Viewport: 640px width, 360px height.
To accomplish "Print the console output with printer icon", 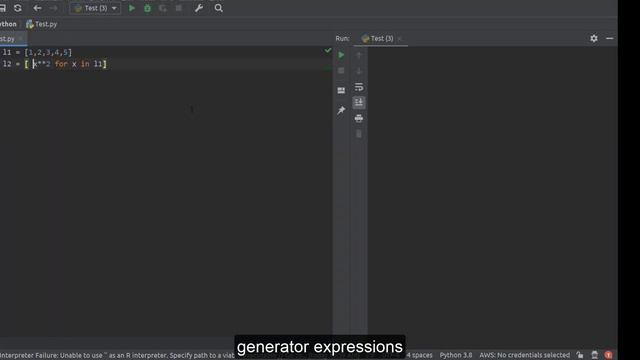I will pyautogui.click(x=359, y=118).
